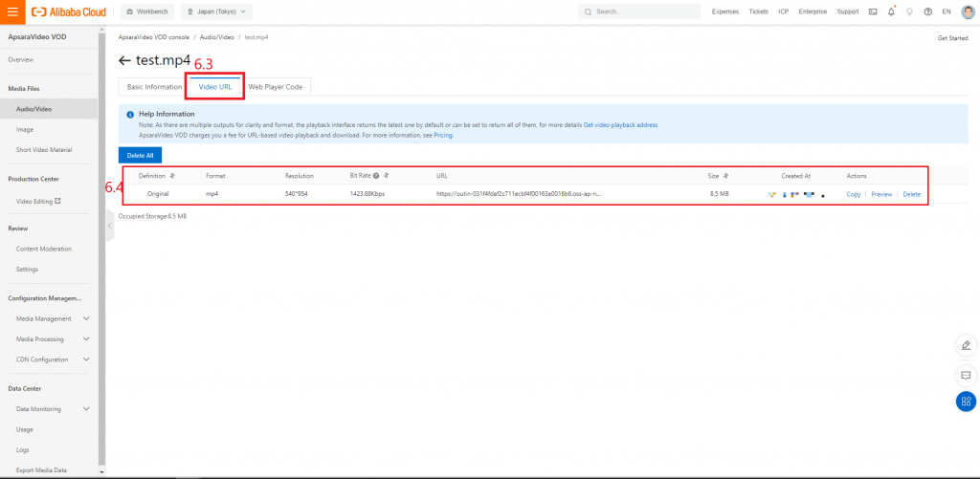Image resolution: width=980 pixels, height=479 pixels.
Task: Open Logs in sidebar
Action: coord(23,450)
